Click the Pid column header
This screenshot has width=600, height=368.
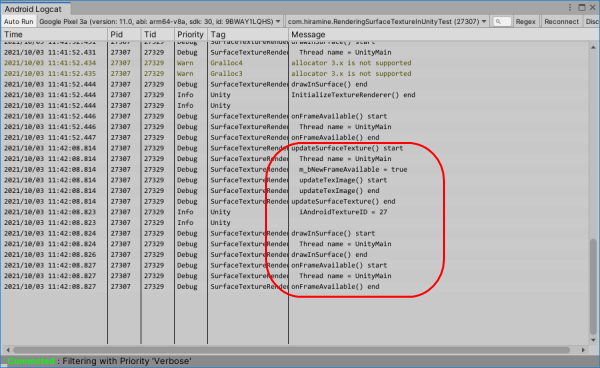click(124, 34)
